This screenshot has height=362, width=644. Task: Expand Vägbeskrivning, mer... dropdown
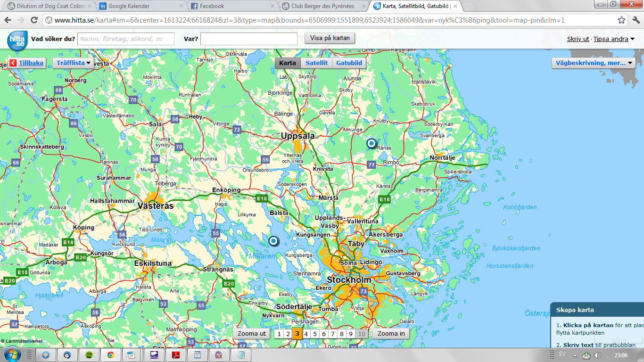(594, 63)
